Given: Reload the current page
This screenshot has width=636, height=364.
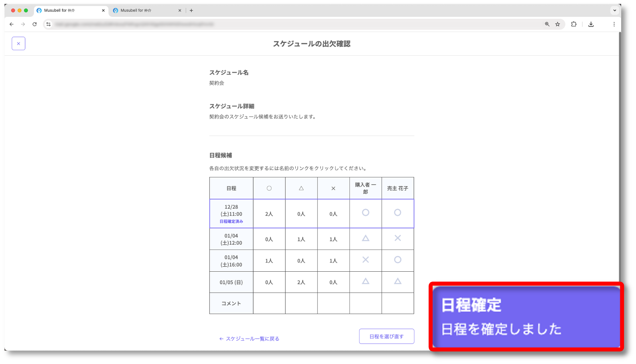Looking at the screenshot, I should click(35, 24).
